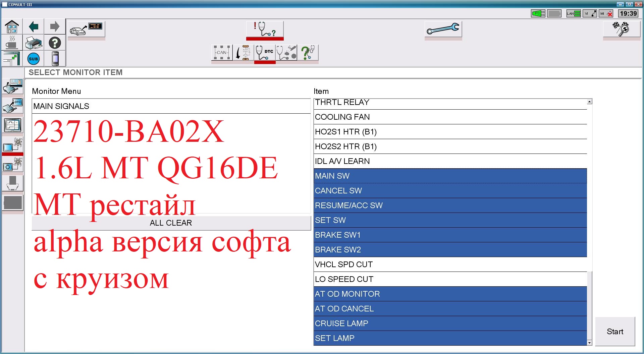Click the item list scroll up arrow

(x=589, y=102)
